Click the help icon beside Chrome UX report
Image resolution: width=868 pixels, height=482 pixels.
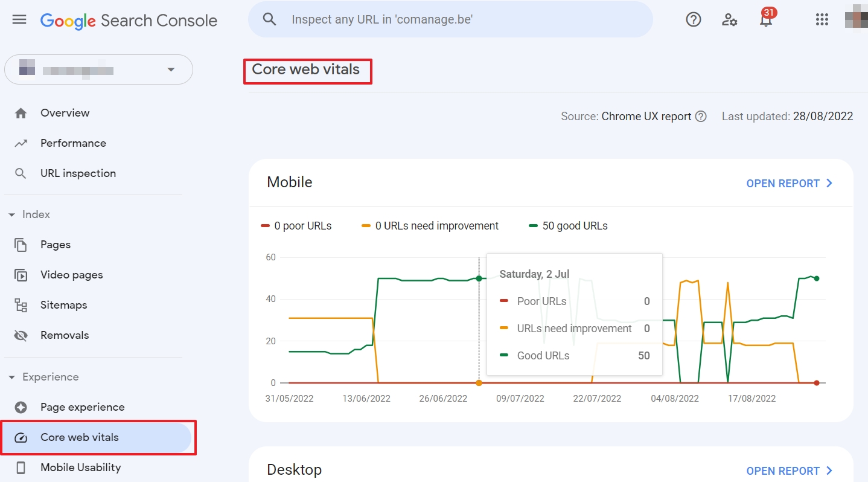pos(701,117)
